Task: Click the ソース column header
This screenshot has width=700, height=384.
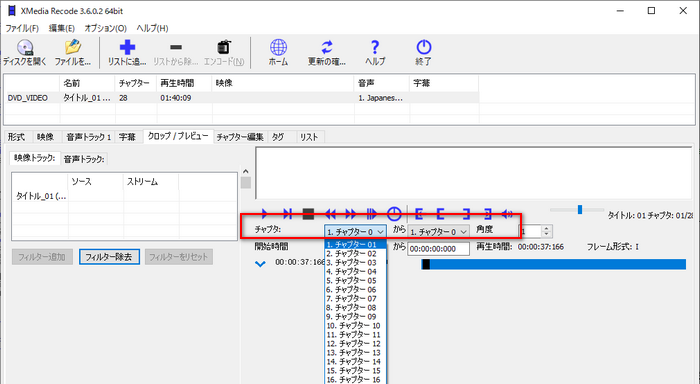Action: tap(95, 182)
